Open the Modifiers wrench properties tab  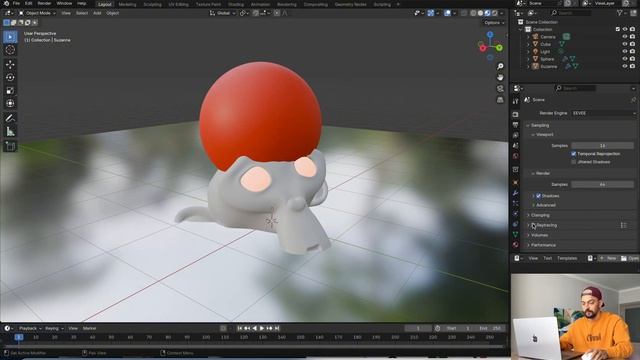516,193
